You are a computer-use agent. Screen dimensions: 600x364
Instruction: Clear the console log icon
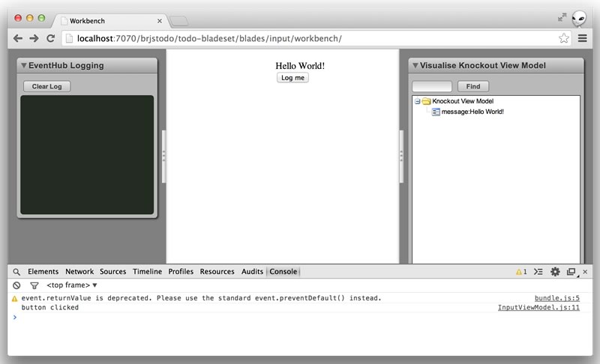(x=16, y=285)
